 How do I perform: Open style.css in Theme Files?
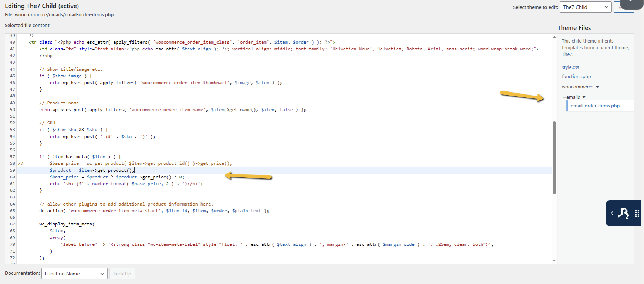pyautogui.click(x=570, y=67)
